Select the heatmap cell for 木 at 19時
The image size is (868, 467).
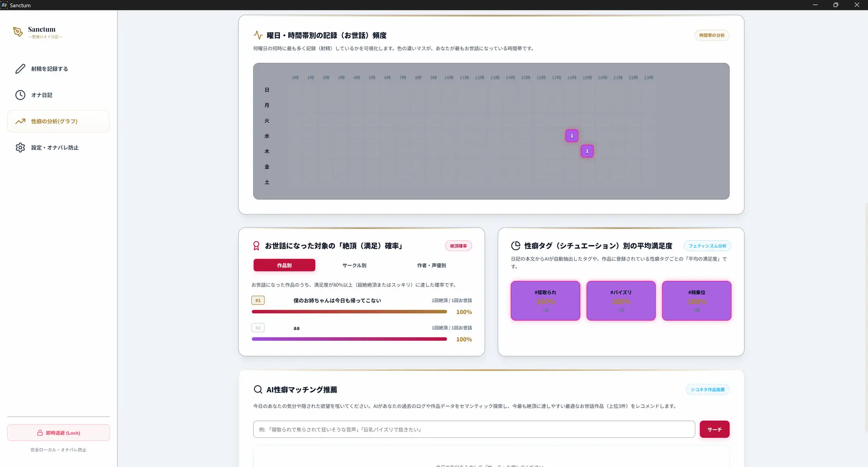(x=587, y=151)
